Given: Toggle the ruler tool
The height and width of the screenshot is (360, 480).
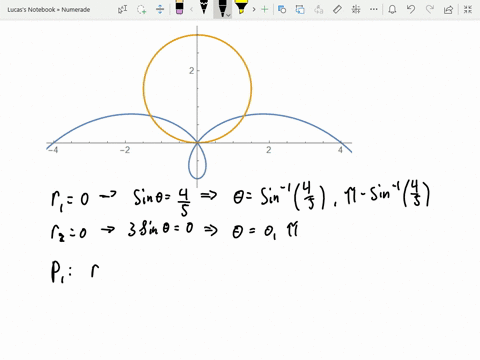Looking at the screenshot, I should [x=337, y=9].
